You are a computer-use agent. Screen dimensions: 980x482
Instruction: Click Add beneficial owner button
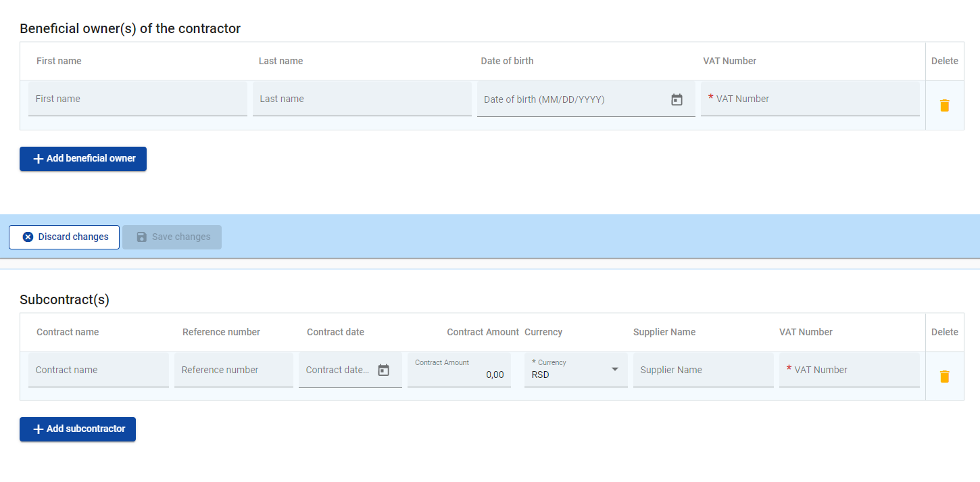[x=83, y=159]
